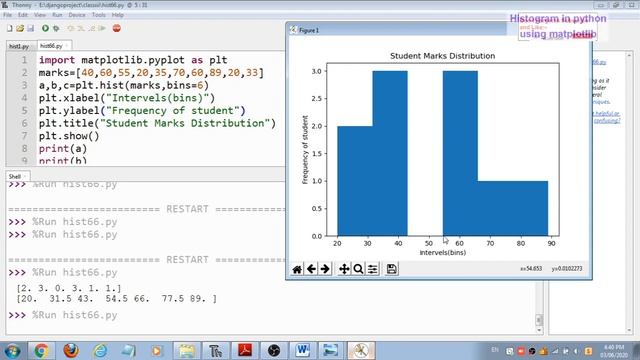The width and height of the screenshot is (640, 360).
Task: Click the 'helpful or confusing' assistant link
Action: 607,117
